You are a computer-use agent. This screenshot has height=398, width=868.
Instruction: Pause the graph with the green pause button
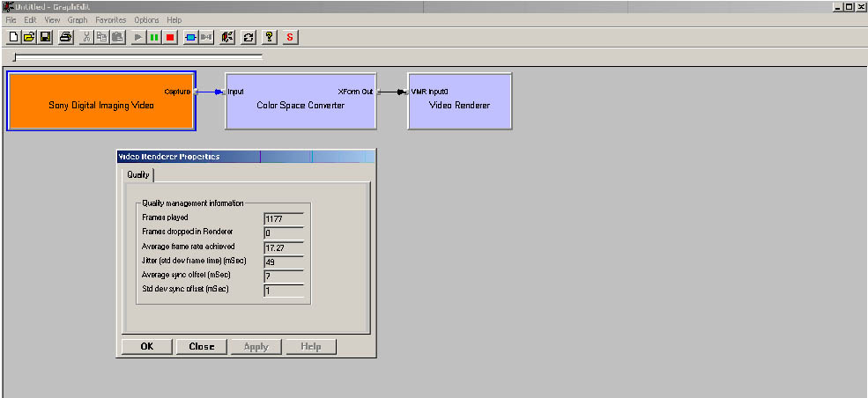click(153, 37)
